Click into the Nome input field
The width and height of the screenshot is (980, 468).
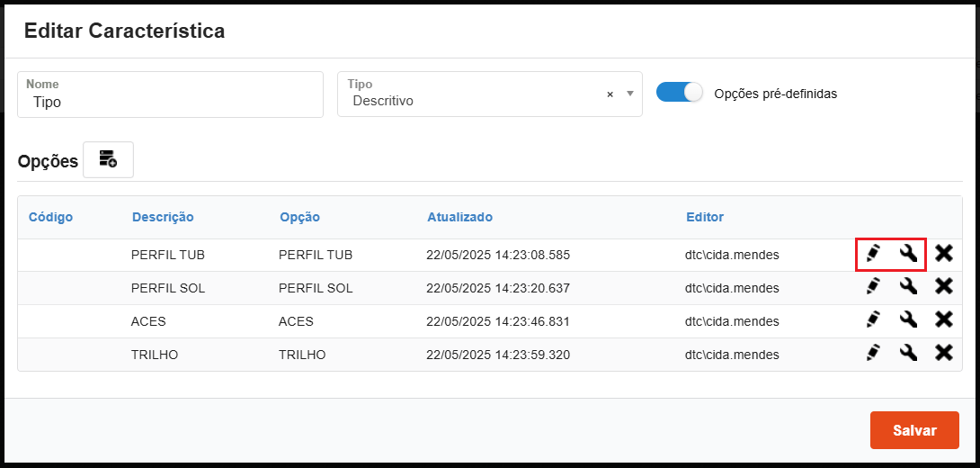pyautogui.click(x=171, y=102)
